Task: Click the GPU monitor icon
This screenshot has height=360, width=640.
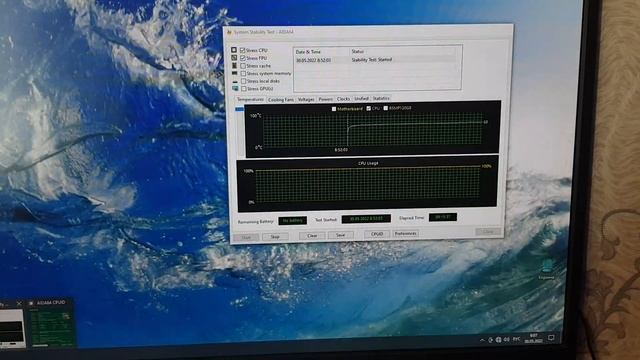Action: tap(235, 88)
